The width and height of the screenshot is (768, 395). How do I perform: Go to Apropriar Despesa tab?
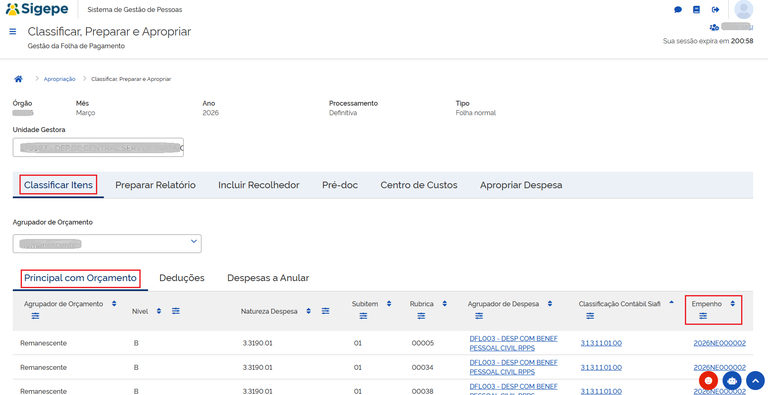pos(521,185)
